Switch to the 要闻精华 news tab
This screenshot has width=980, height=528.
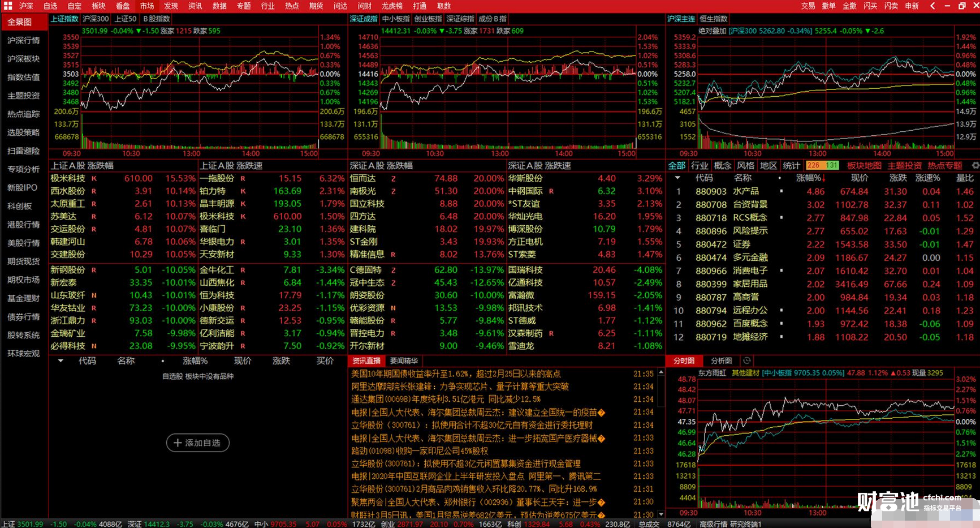tap(404, 360)
